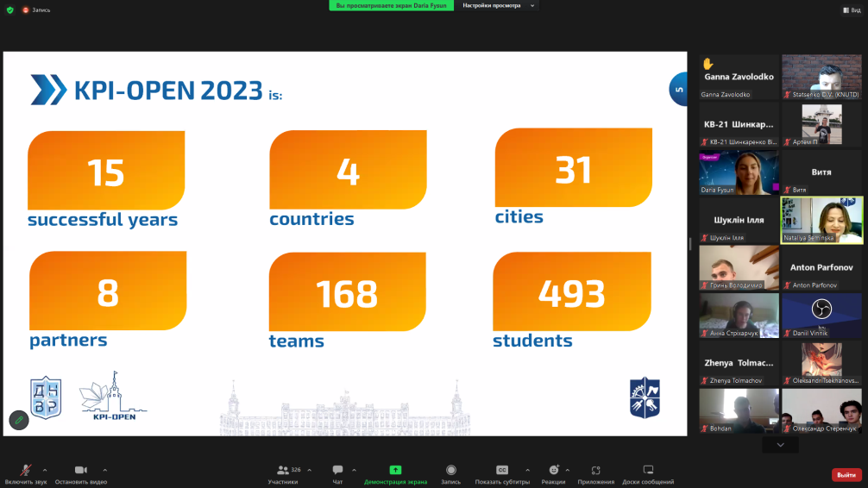
Task: Select Ganna Zavolodko participant tile
Action: pos(739,77)
